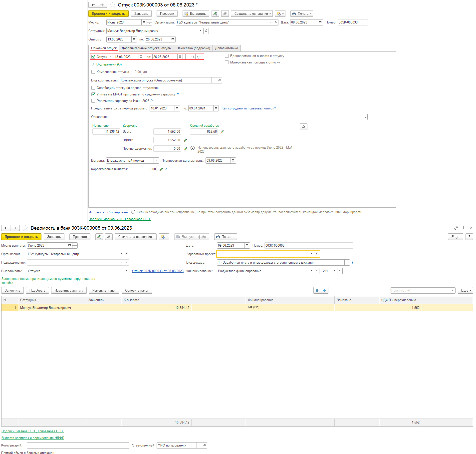This screenshot has height=454, width=476.
Task: Edit НДФЛ with the pencil icon
Action: coord(186,140)
